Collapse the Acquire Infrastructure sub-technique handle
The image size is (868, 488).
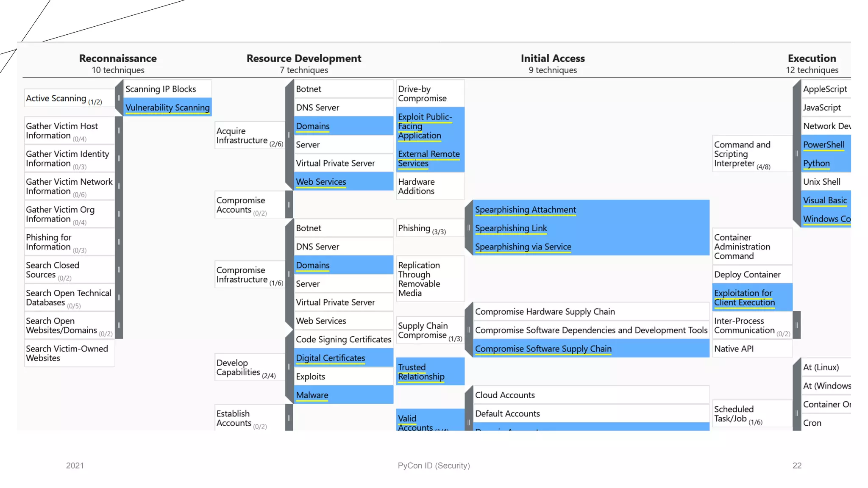tap(289, 135)
